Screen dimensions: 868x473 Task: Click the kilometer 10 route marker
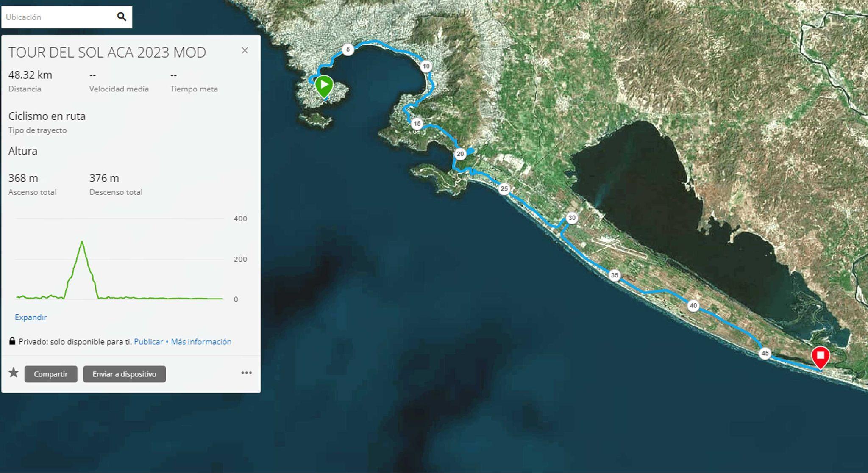[426, 66]
